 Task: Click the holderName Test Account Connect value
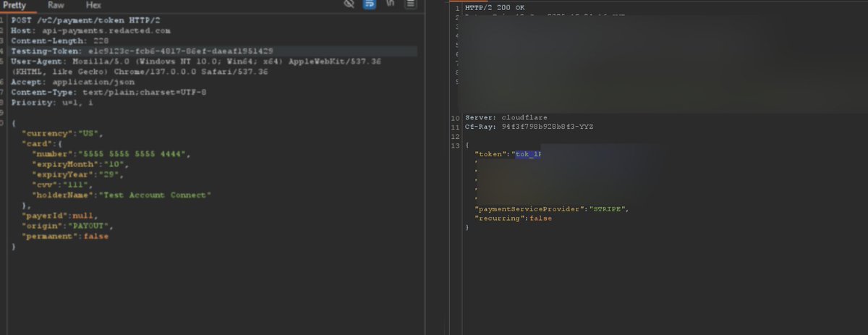point(156,195)
